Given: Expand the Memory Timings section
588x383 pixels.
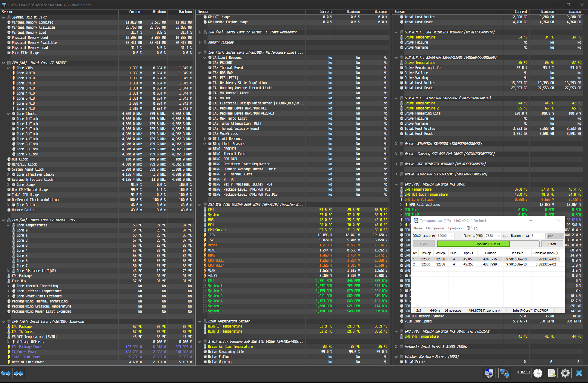Looking at the screenshot, I should pyautogui.click(x=200, y=42).
